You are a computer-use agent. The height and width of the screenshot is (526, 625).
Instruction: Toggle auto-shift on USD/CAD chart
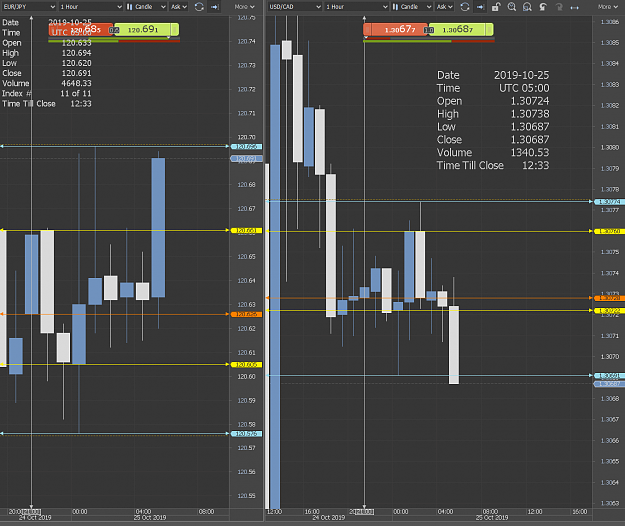(x=480, y=6)
